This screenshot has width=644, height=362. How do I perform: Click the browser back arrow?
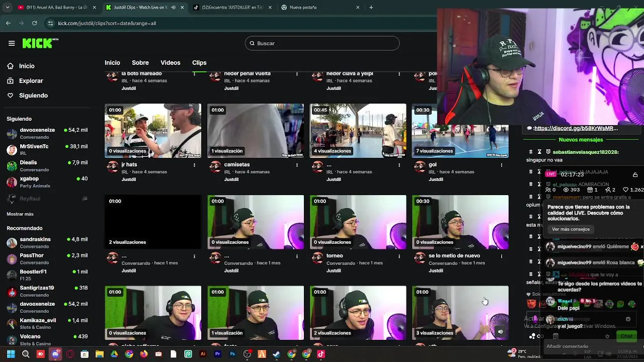8,23
